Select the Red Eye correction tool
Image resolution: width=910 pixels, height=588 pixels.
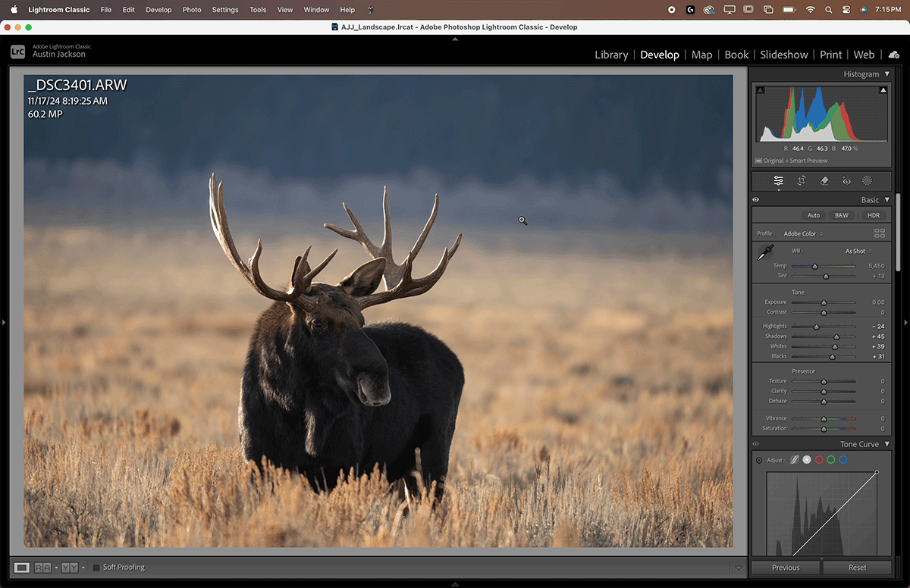pyautogui.click(x=846, y=181)
